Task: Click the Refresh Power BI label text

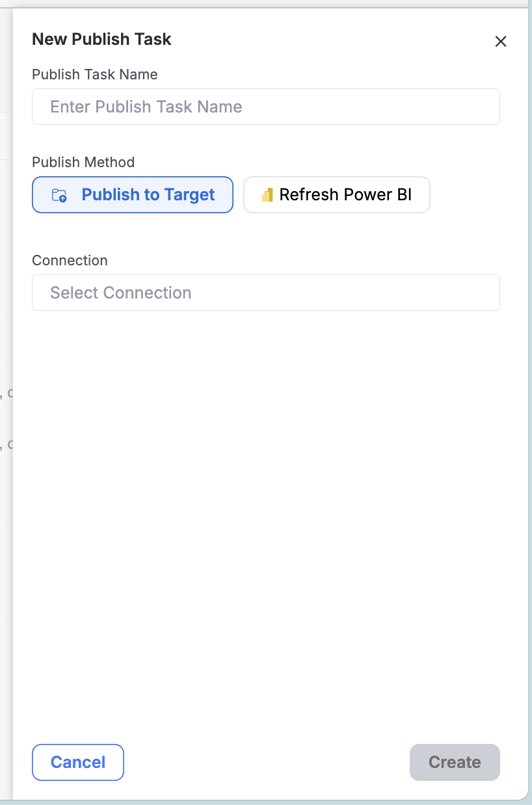Action: (345, 194)
